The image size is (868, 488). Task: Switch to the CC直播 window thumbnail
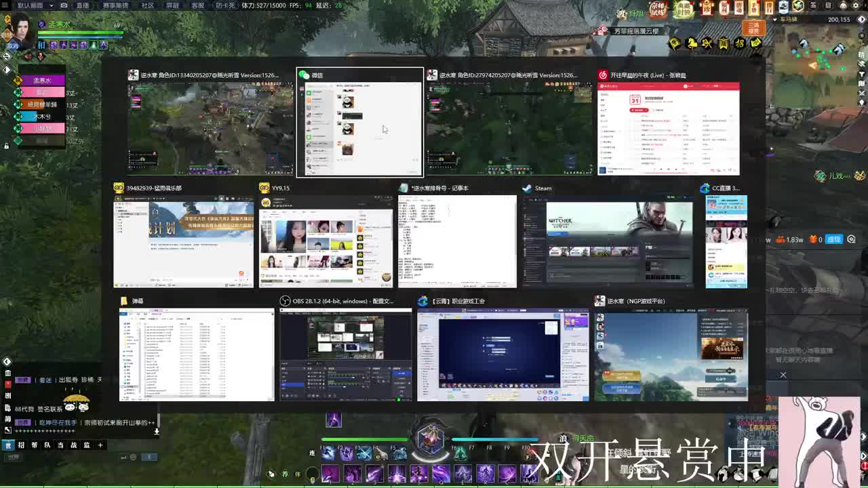click(726, 236)
